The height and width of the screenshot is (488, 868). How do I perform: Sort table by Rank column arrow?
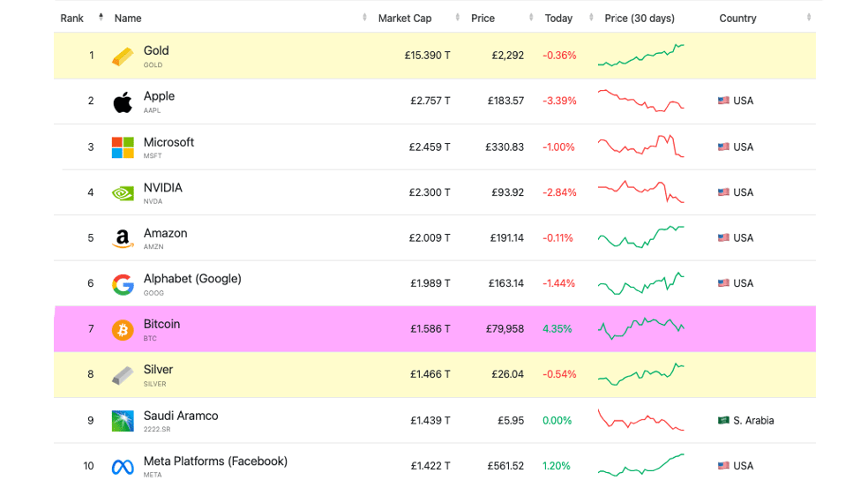(101, 17)
